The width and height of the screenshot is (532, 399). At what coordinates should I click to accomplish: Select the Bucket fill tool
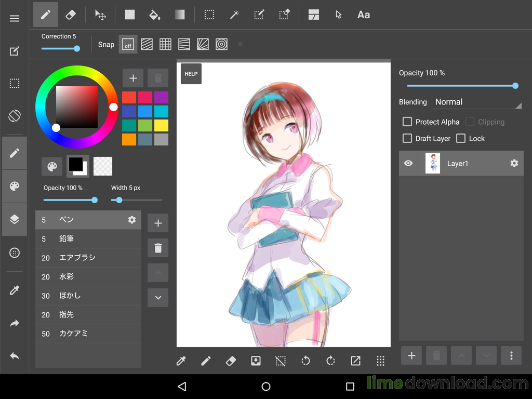click(x=154, y=15)
